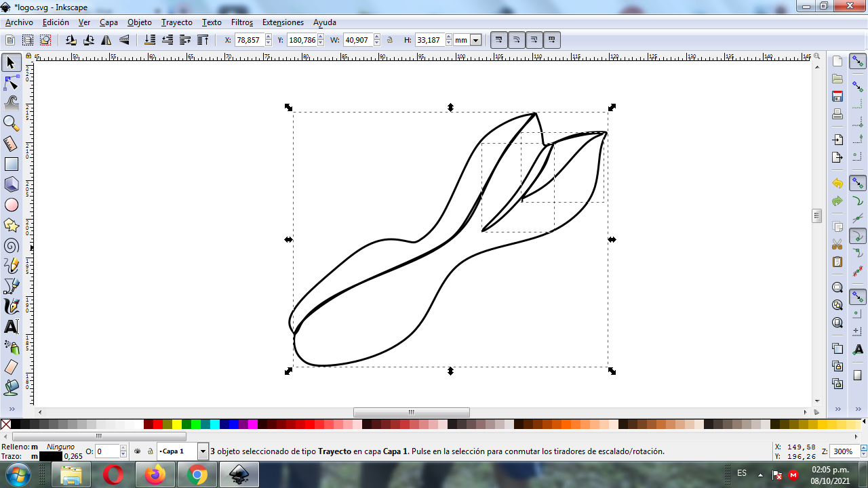Open the Filtros menu
This screenshot has width=868, height=488.
click(x=242, y=22)
